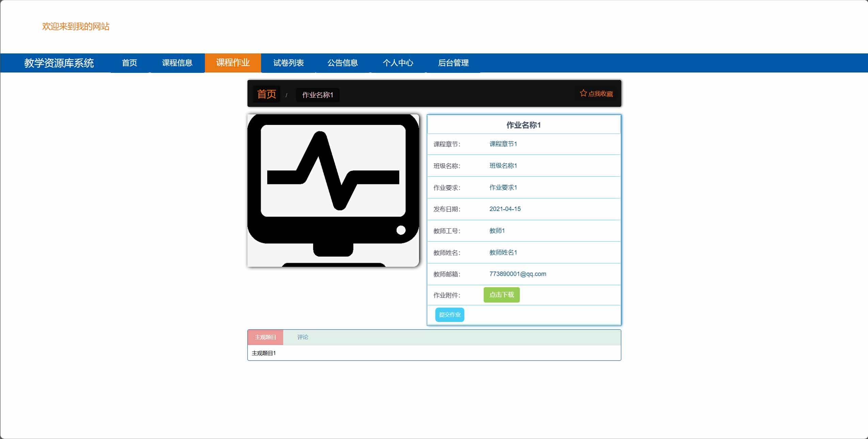The height and width of the screenshot is (439, 868).
Task: Open the 公告信息 menu item
Action: pyautogui.click(x=343, y=63)
